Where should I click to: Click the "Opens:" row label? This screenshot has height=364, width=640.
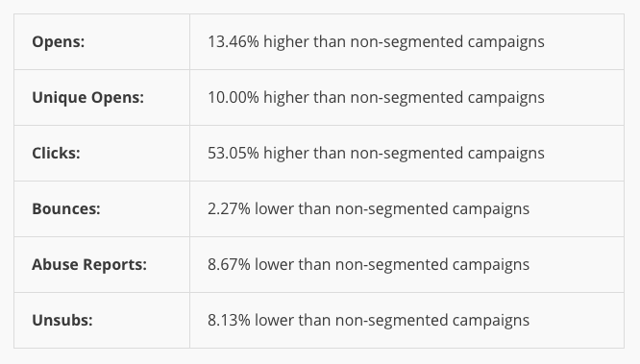(x=59, y=41)
